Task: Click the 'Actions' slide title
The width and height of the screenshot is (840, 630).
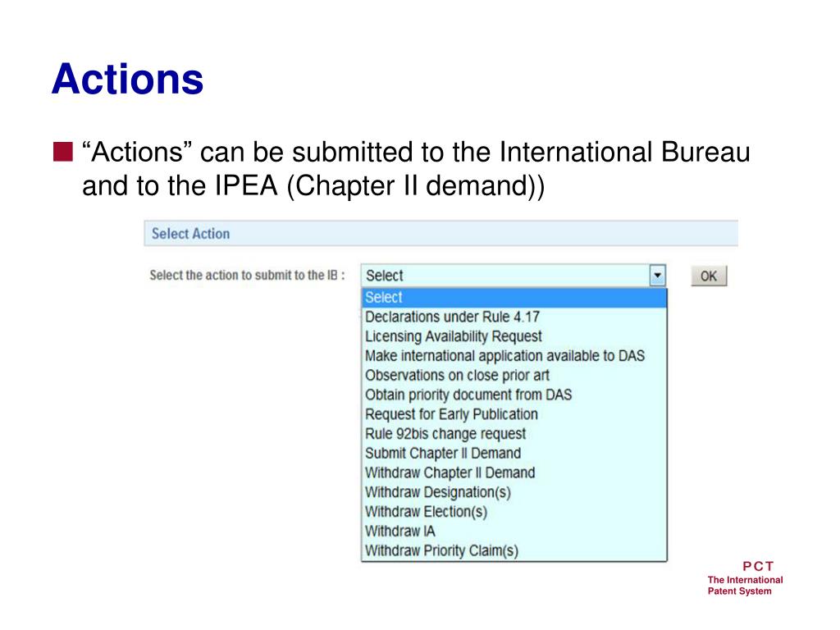Action: 127,79
